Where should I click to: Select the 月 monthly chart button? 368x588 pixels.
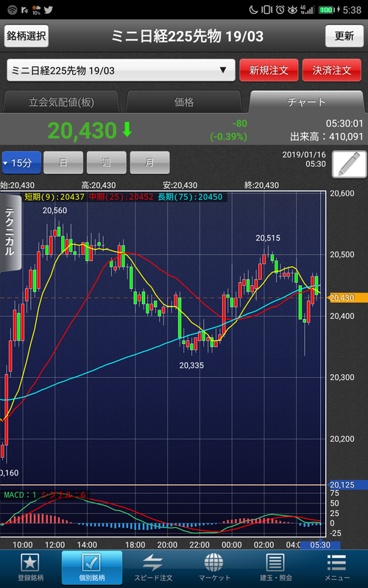pyautogui.click(x=149, y=162)
